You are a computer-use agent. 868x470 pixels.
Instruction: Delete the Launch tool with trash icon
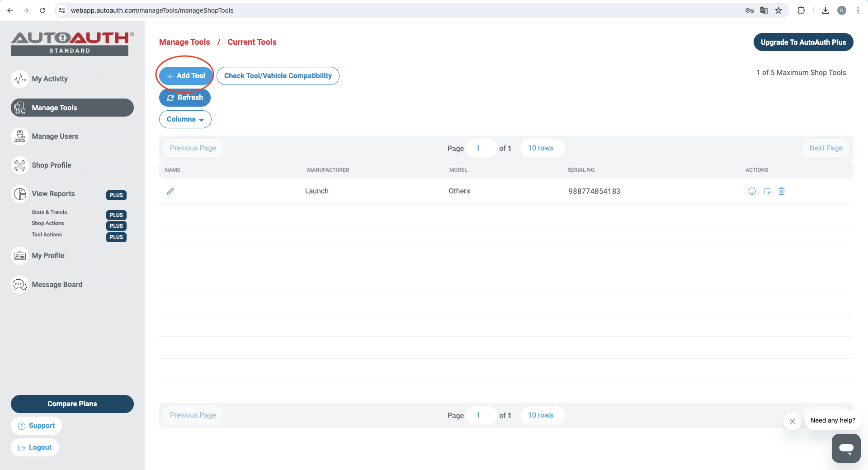[781, 191]
